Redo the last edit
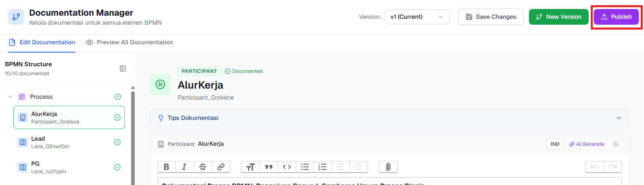The image size is (644, 185). [x=613, y=167]
